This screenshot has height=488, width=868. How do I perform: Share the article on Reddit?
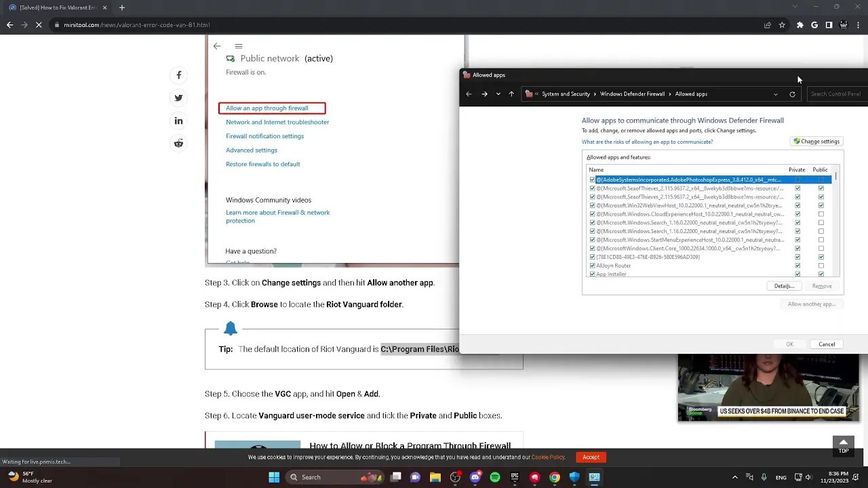179,143
